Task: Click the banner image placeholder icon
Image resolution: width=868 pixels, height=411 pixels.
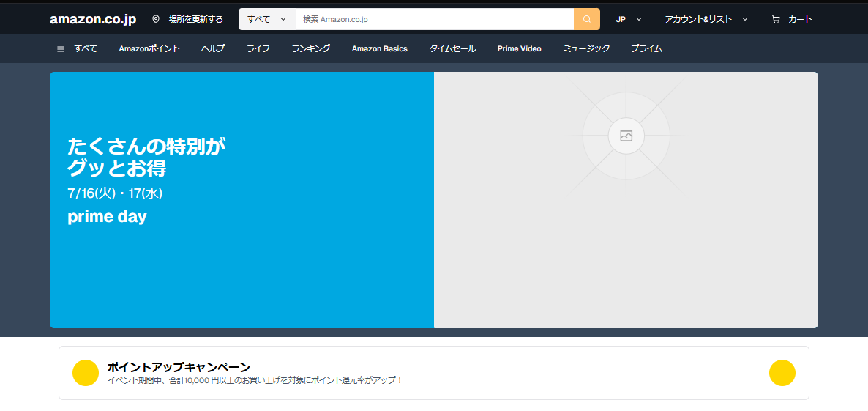Action: coord(626,136)
